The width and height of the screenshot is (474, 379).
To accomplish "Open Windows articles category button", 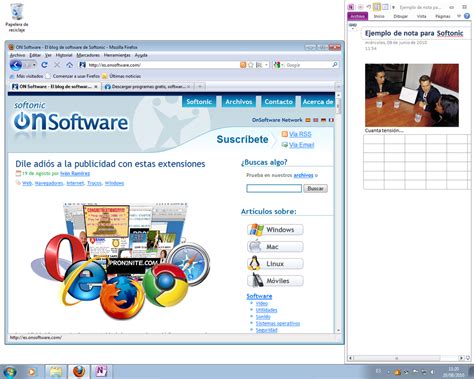I will tap(275, 230).
